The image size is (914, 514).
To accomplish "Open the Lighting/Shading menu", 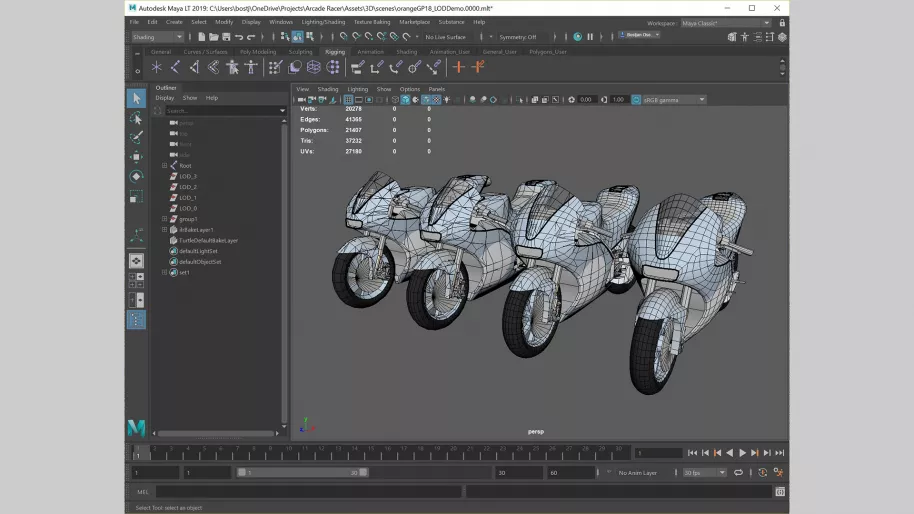I will point(323,22).
